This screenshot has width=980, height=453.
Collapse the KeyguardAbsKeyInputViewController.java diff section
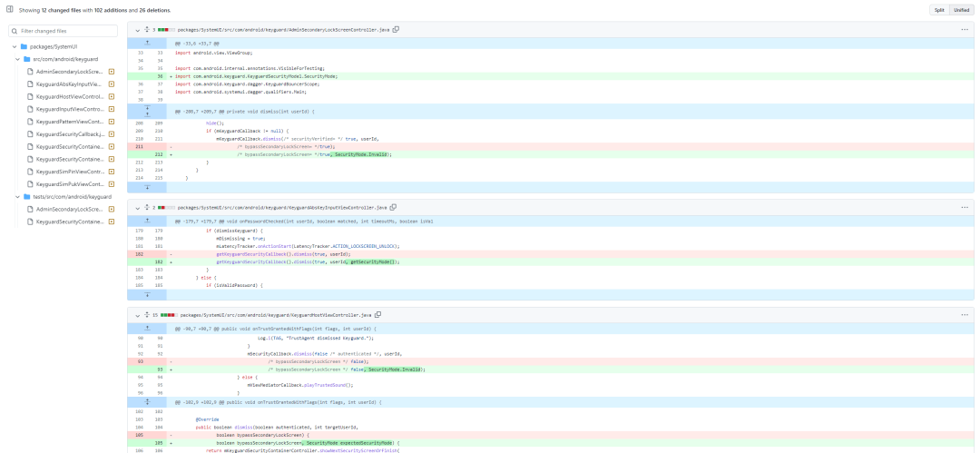point(137,207)
